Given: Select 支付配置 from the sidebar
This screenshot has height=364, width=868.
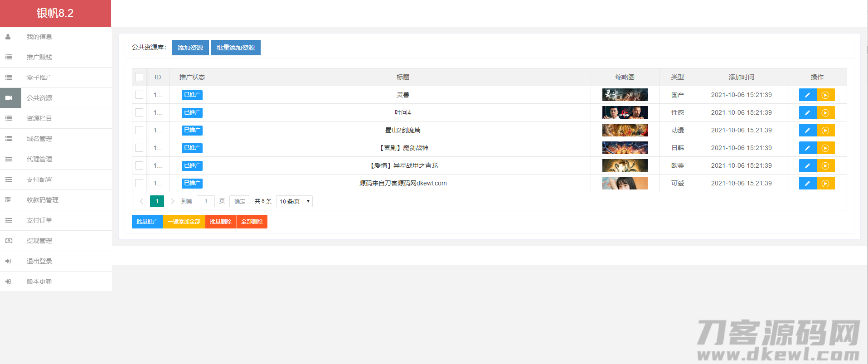Looking at the screenshot, I should (x=39, y=180).
